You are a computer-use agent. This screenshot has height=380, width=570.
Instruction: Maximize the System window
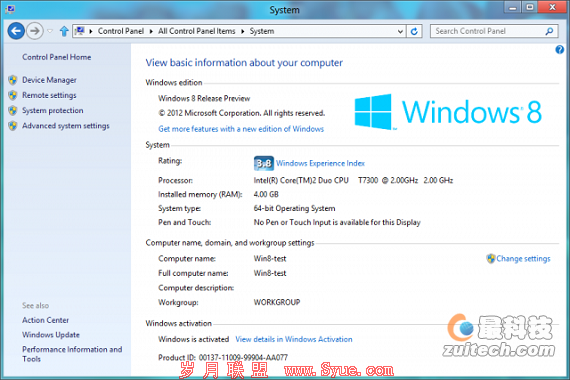(530, 7)
